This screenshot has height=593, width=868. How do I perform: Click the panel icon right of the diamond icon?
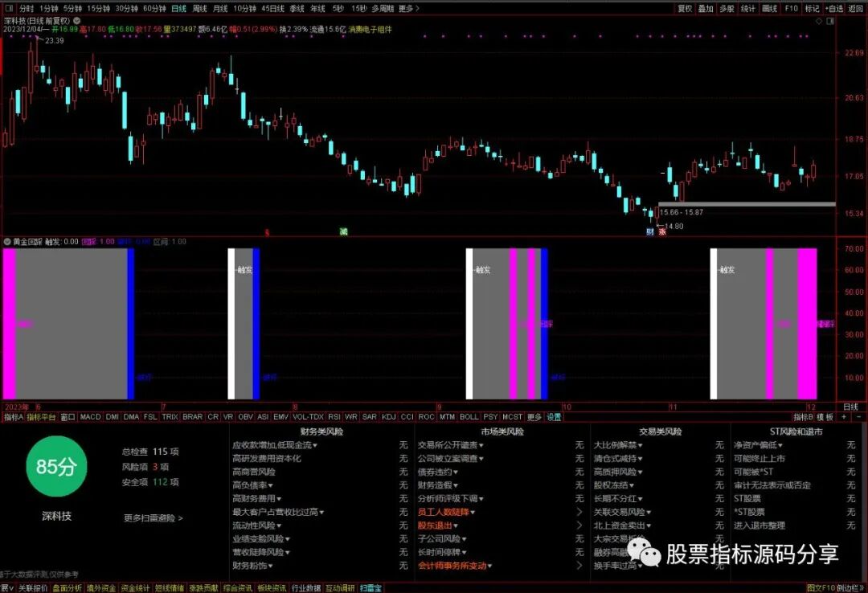tap(829, 20)
